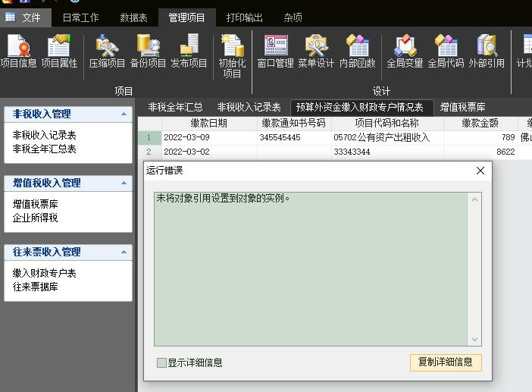Image resolution: width=532 pixels, height=392 pixels.
Task: Switch to the 增值税票库 document tab
Action: (462, 107)
